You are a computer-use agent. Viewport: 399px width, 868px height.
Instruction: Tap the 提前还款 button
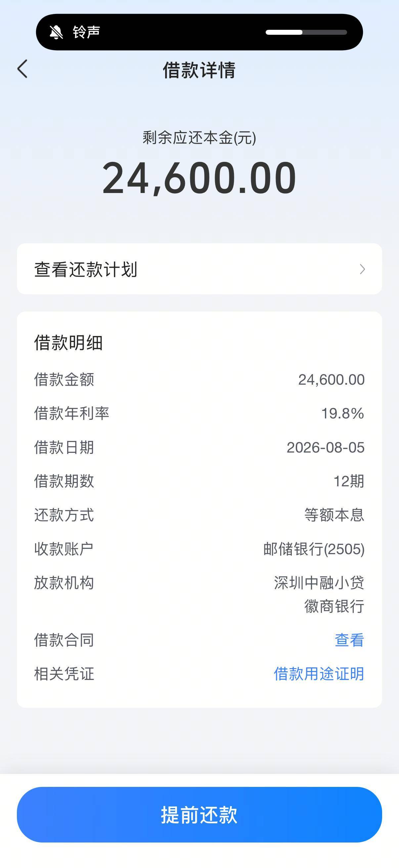pos(199,815)
